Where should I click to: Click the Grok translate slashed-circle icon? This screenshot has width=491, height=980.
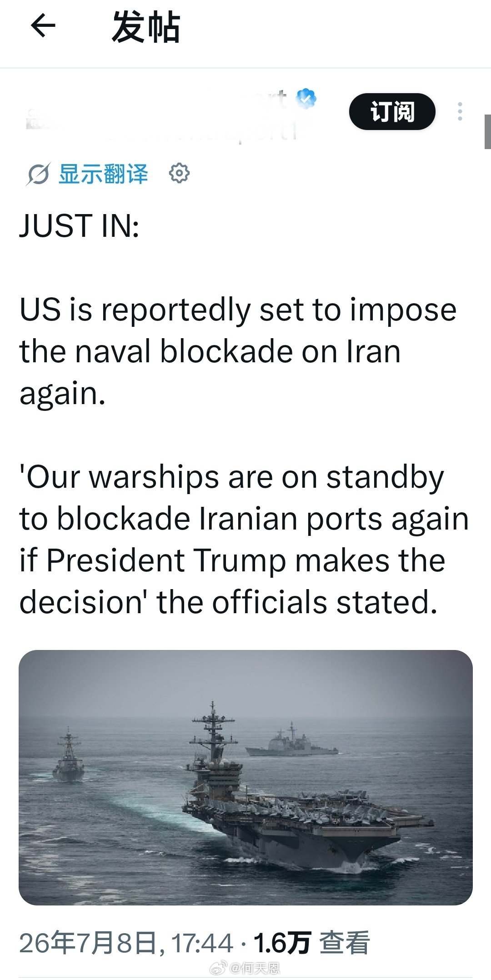pos(37,174)
